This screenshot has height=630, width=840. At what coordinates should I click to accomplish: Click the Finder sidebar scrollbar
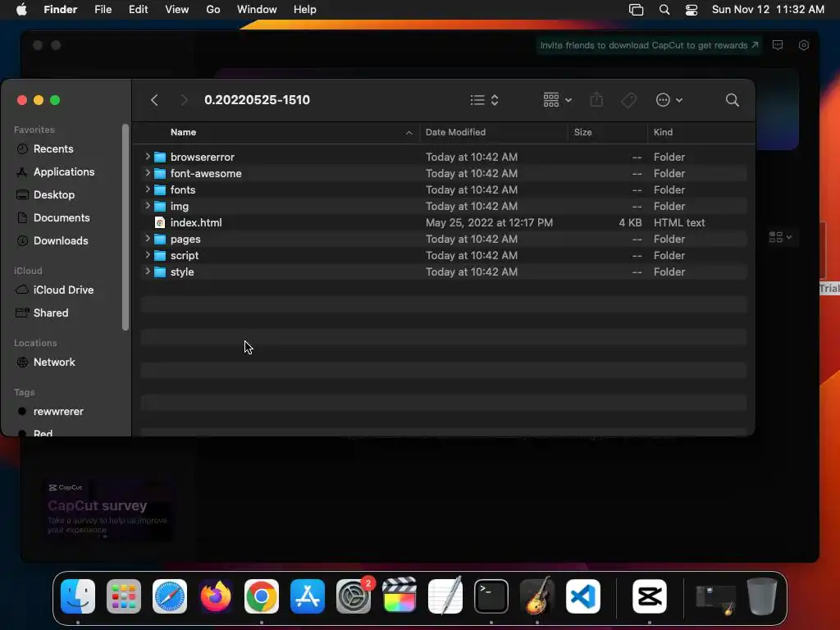pyautogui.click(x=126, y=227)
